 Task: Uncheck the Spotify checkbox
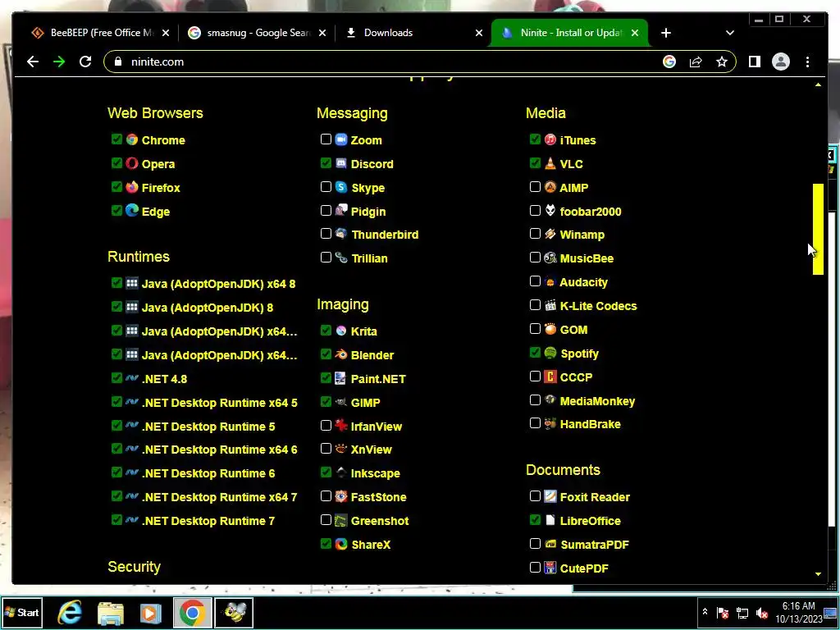(535, 353)
